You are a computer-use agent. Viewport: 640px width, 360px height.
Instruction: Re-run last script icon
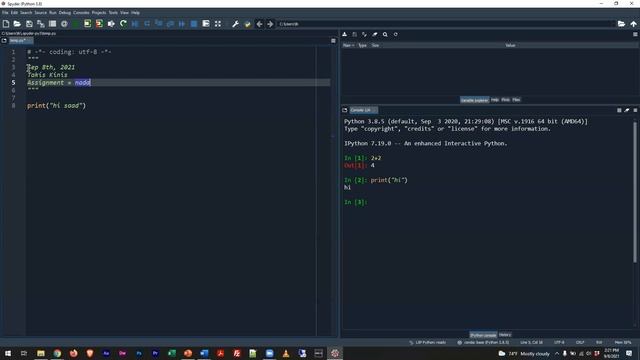point(123,24)
